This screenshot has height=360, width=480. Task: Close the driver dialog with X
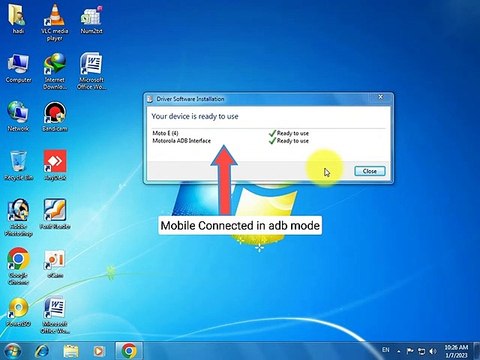click(380, 97)
